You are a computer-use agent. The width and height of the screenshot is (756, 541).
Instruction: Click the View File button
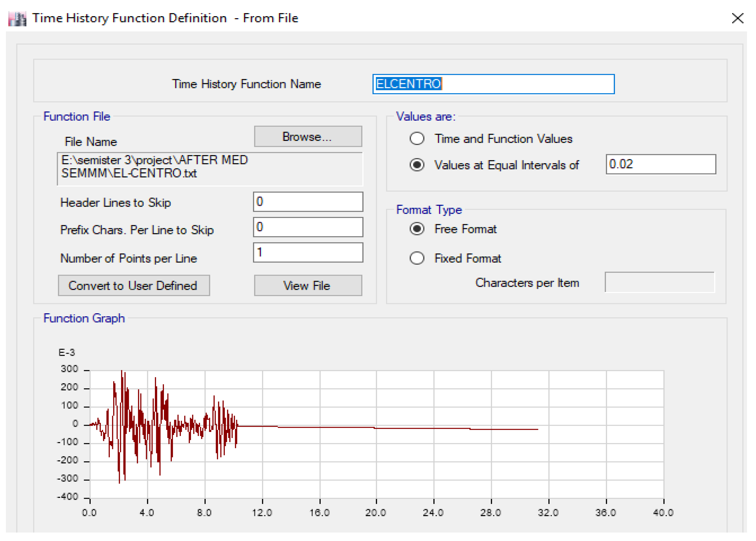(x=308, y=286)
